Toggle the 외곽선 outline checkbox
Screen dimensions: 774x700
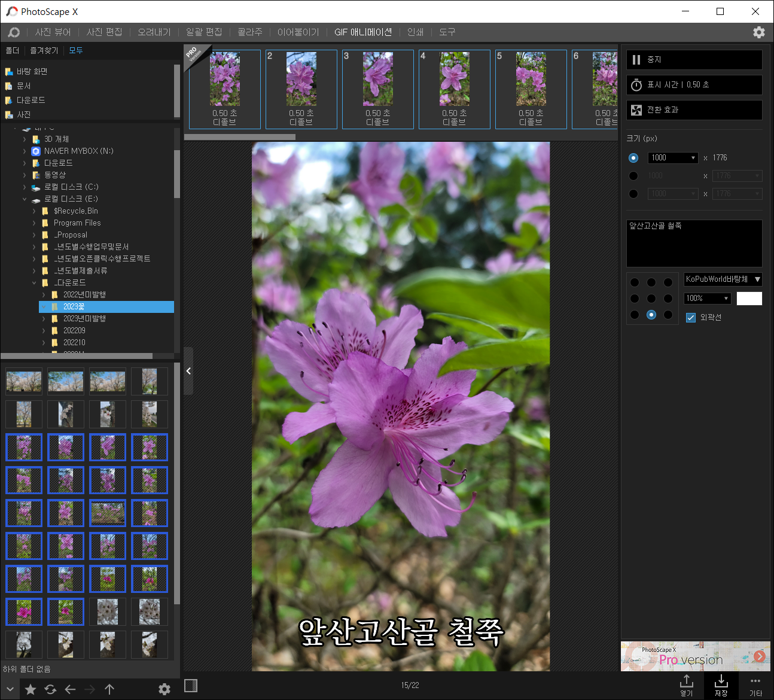[x=691, y=318]
